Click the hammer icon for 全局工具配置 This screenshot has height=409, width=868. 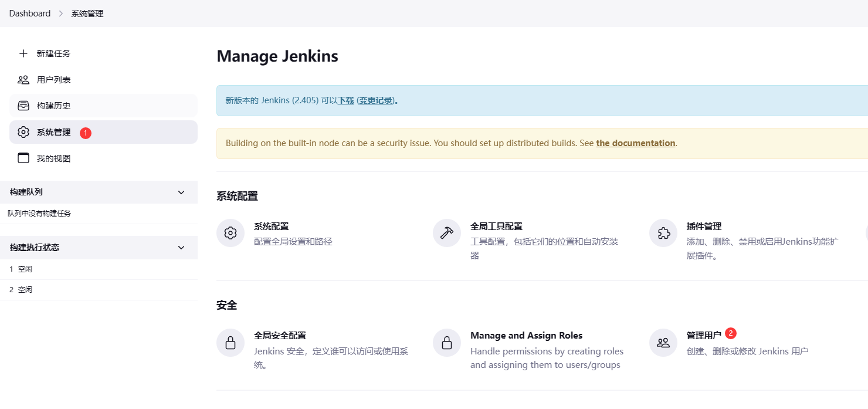pos(447,233)
